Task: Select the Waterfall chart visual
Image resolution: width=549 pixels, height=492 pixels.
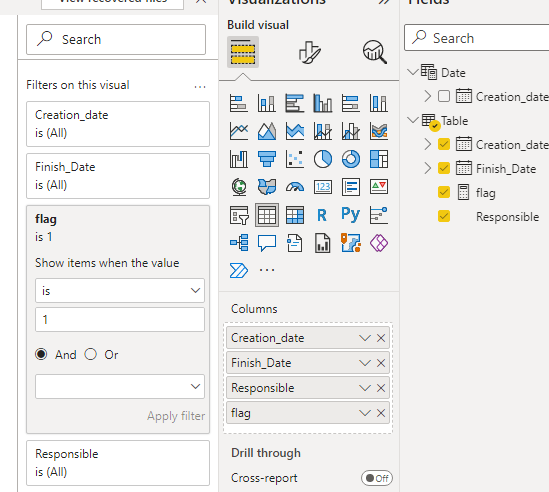Action: 239,159
